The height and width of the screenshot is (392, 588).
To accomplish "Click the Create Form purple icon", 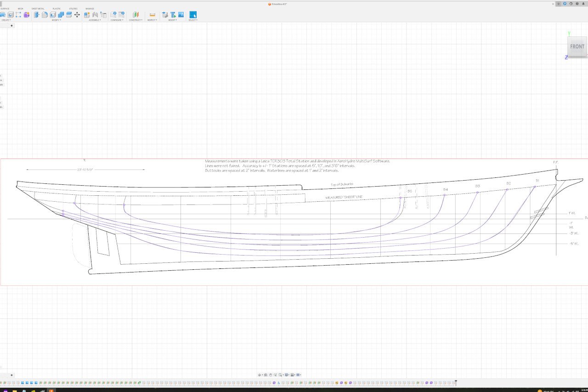I will (x=27, y=15).
